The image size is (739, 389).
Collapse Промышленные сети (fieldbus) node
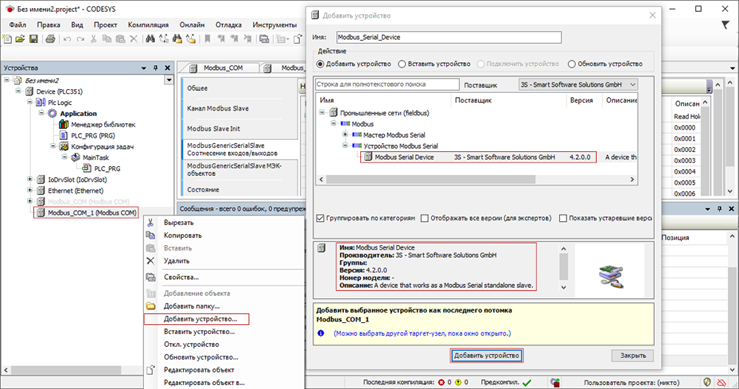(x=322, y=113)
